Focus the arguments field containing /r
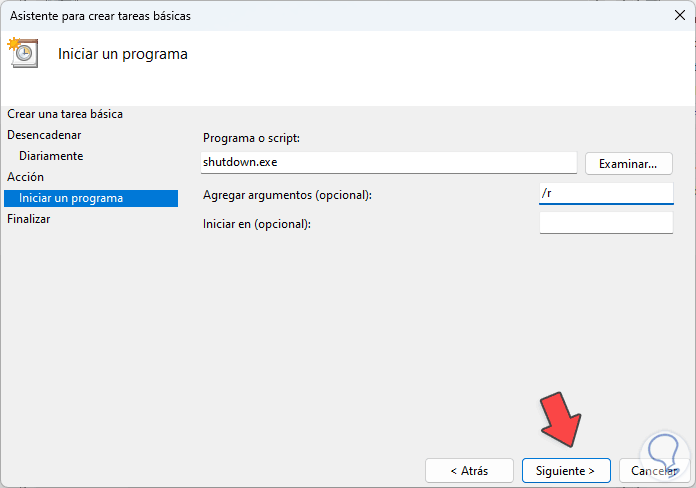696x488 pixels. point(605,193)
